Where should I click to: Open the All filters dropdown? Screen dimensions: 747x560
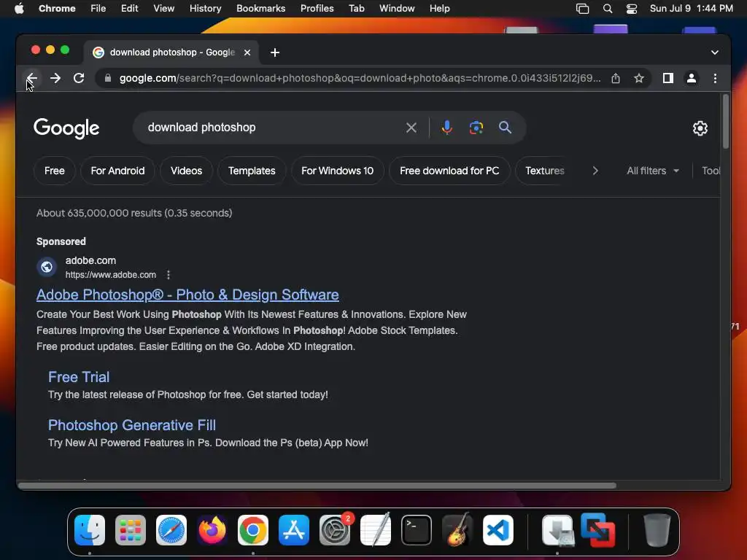coord(653,171)
